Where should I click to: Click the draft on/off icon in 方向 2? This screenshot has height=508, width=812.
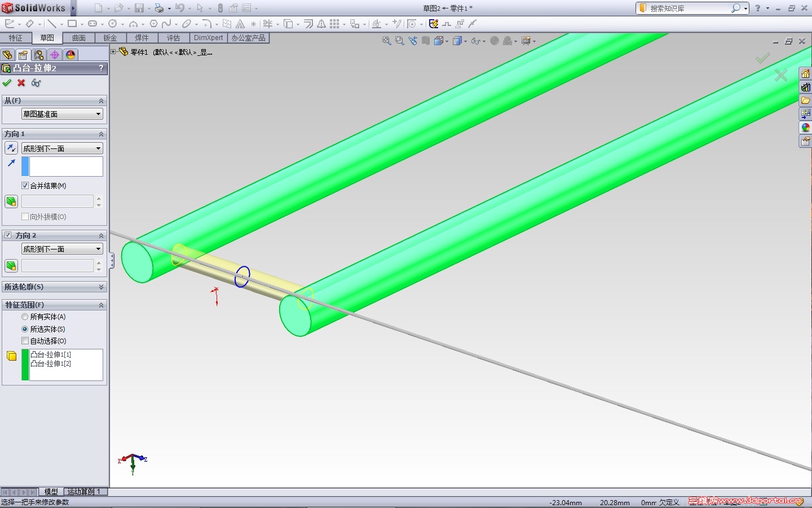click(11, 266)
